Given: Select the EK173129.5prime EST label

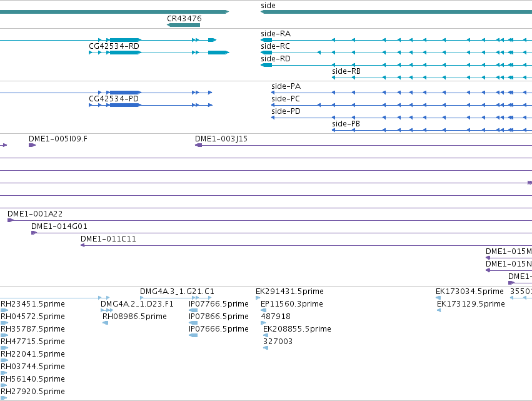Looking at the screenshot, I should coord(471,304).
